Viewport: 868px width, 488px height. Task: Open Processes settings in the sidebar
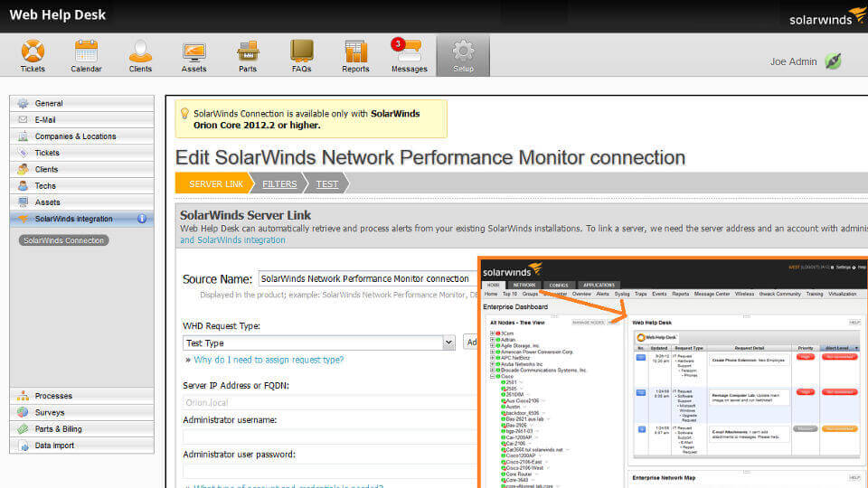point(82,396)
